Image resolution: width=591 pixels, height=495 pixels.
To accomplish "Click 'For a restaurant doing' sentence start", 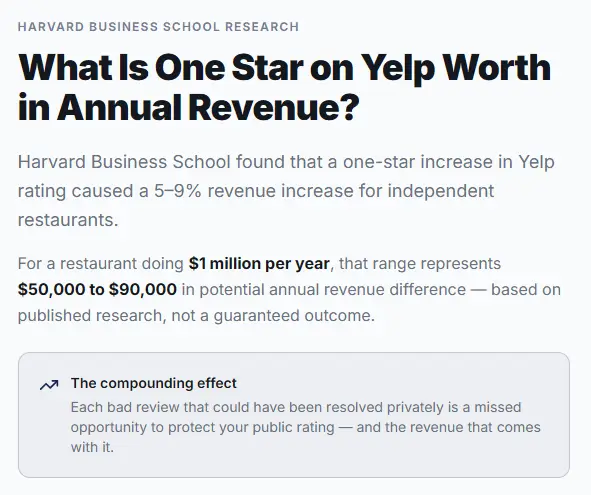I will click(x=101, y=264).
